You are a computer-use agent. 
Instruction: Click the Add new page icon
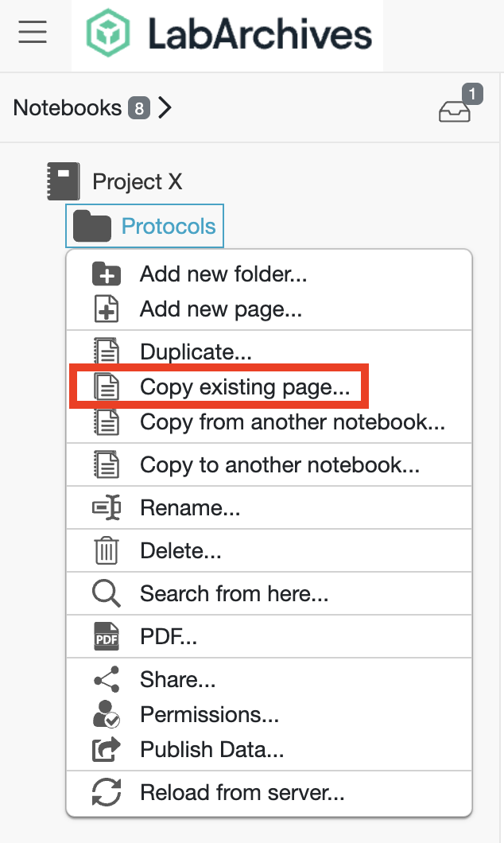point(107,309)
